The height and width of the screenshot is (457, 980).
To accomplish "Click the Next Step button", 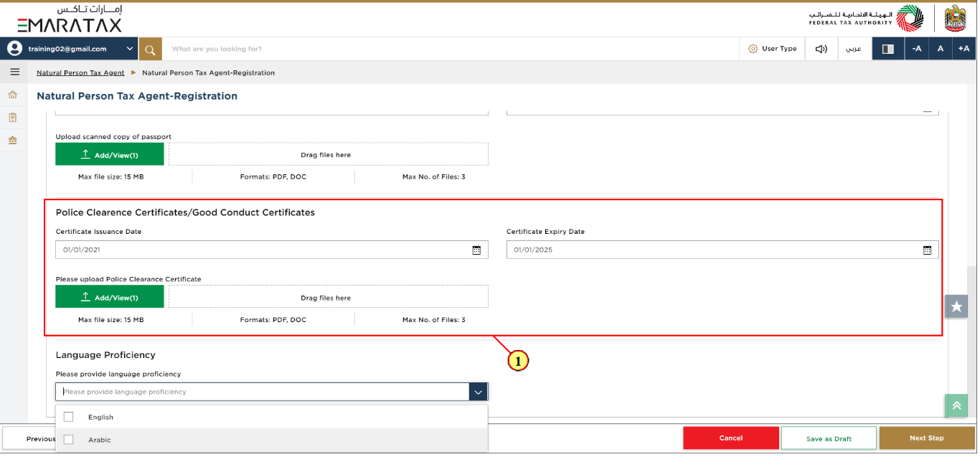I will [927, 438].
